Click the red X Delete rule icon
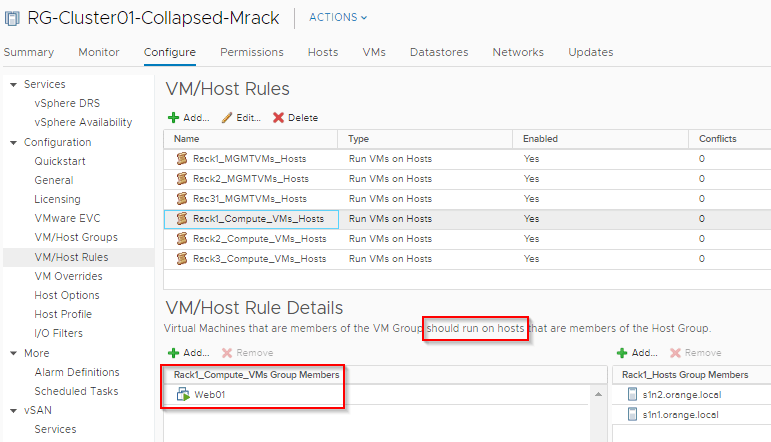The image size is (771, 442). coord(278,118)
